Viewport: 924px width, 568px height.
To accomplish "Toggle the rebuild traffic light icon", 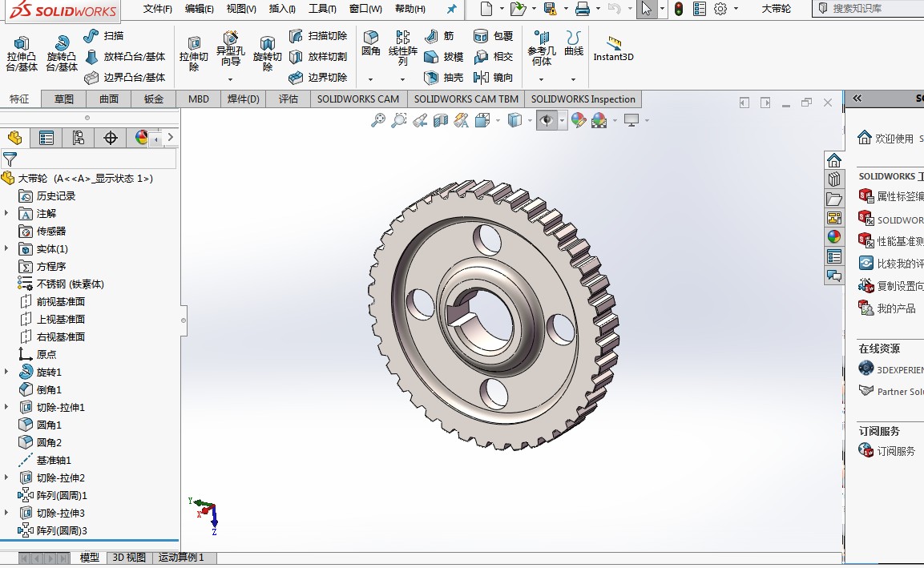I will pyautogui.click(x=679, y=9).
